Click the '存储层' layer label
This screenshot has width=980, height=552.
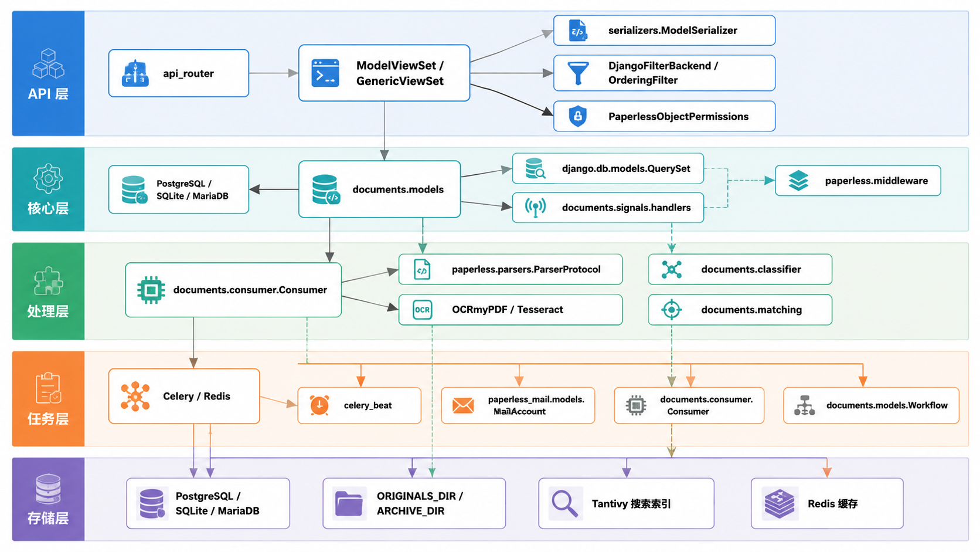point(48,519)
